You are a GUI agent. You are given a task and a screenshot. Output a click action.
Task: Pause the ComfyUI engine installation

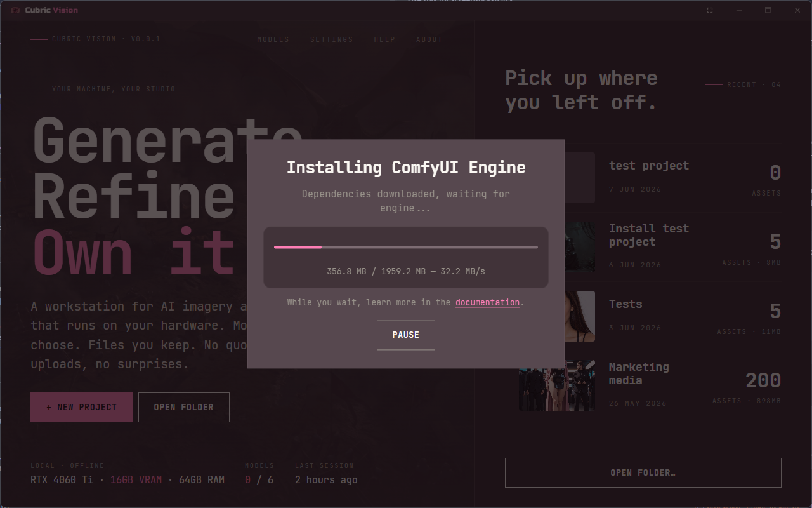point(406,335)
